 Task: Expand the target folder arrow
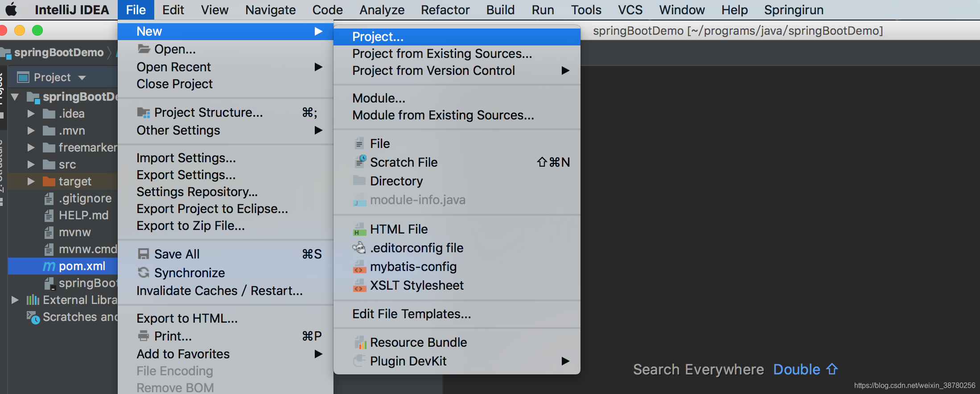click(31, 181)
